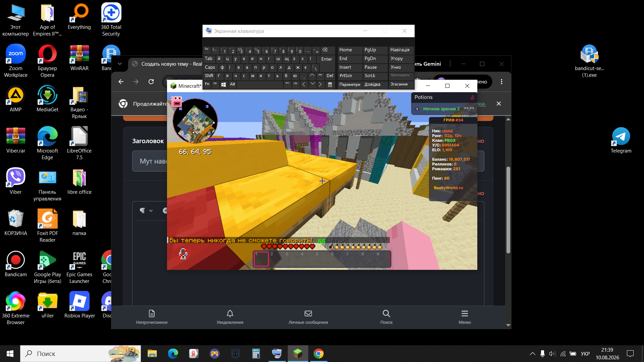
Task: Open the 360 Total Security shortcut
Action: click(111, 20)
